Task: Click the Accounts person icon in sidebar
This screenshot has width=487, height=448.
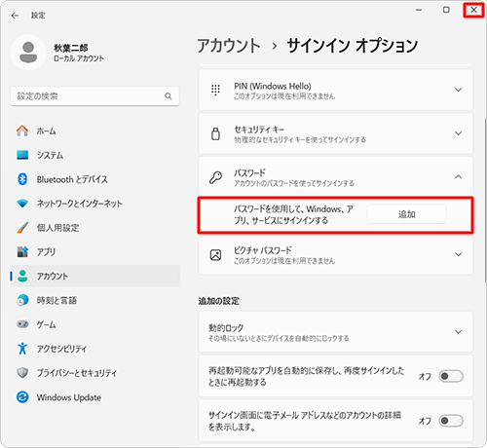Action: pos(22,276)
